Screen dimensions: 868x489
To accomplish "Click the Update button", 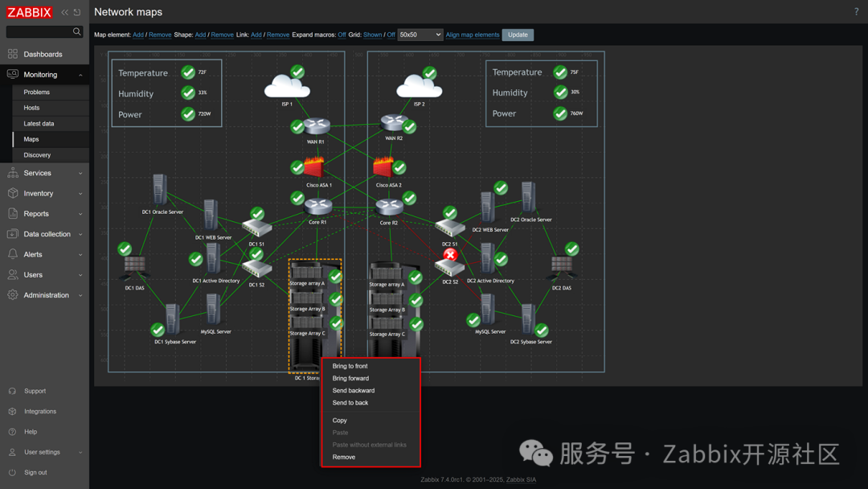I will coord(518,35).
